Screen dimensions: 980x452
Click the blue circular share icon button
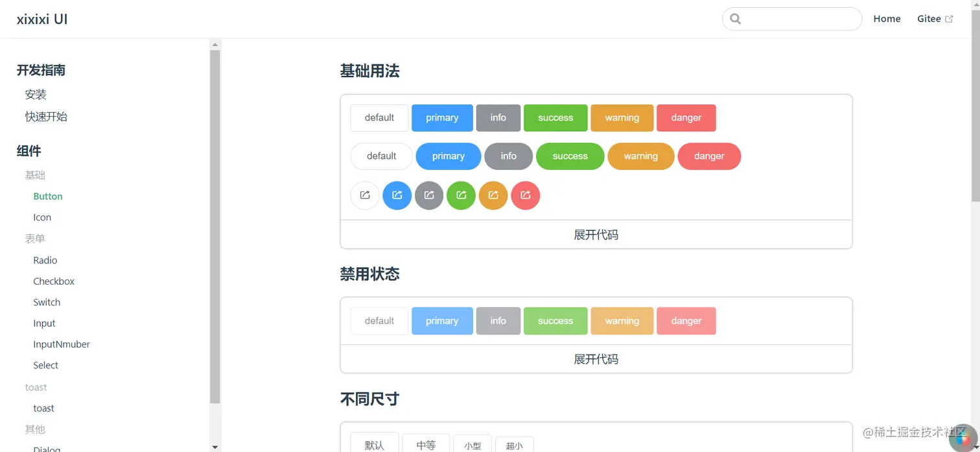[x=397, y=195]
